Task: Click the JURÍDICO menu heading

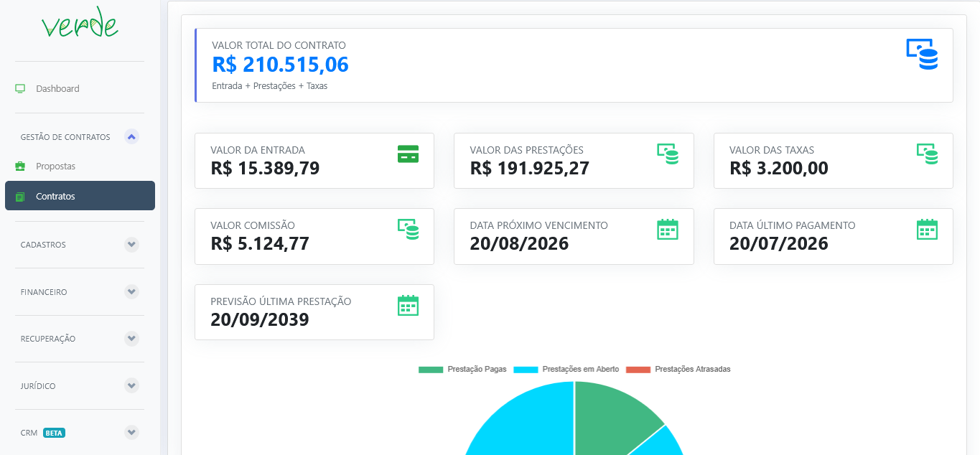Action: point(38,386)
